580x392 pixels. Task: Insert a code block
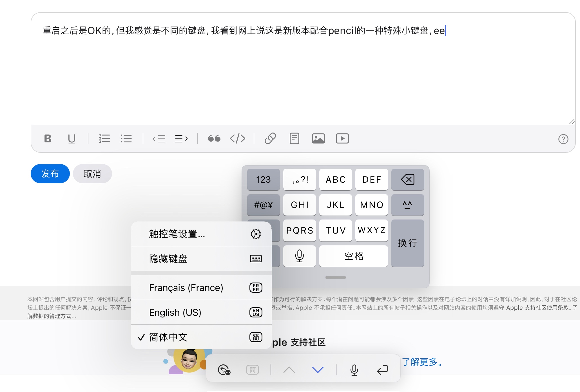coord(237,138)
